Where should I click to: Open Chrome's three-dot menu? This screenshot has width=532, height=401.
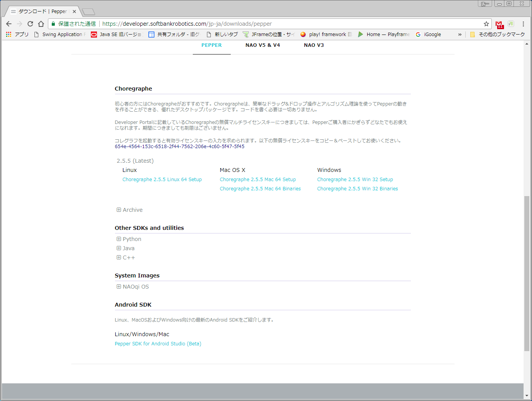tap(523, 24)
